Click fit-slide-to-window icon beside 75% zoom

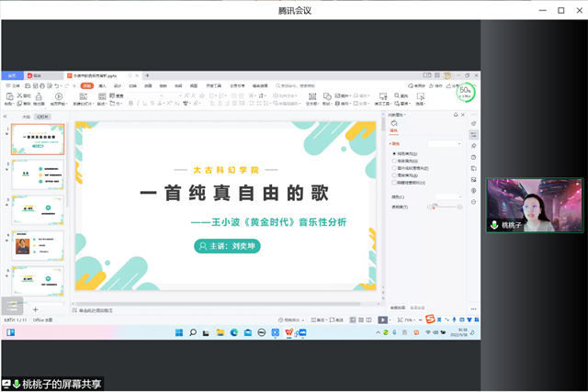(x=401, y=320)
